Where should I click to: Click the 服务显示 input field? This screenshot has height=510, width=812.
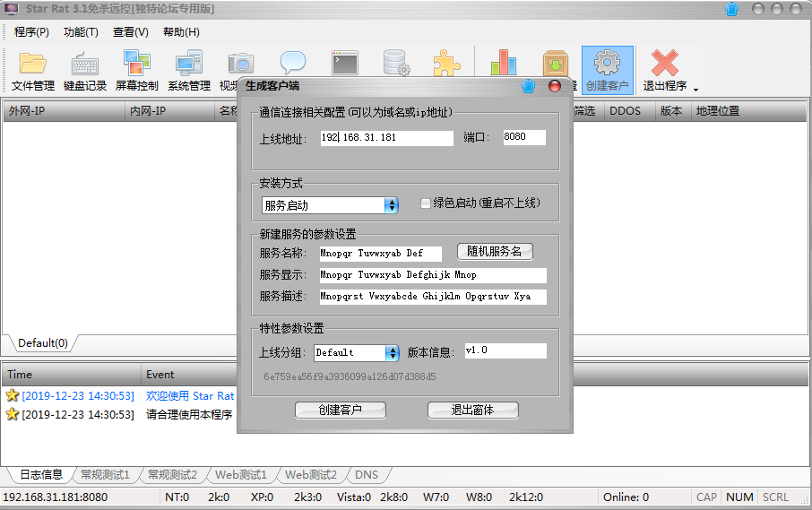tap(433, 275)
